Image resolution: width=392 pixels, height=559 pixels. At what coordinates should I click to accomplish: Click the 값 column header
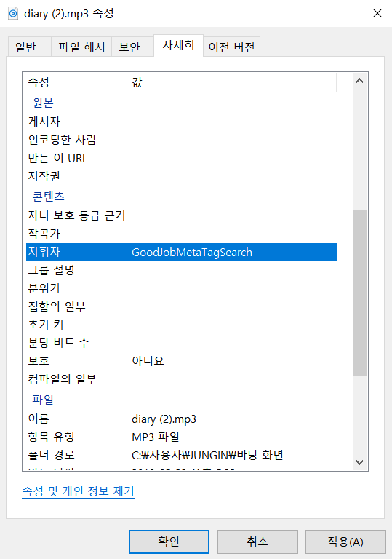point(231,82)
